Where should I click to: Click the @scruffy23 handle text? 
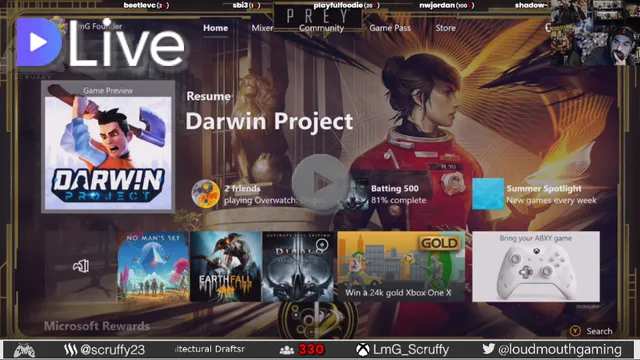point(113,350)
